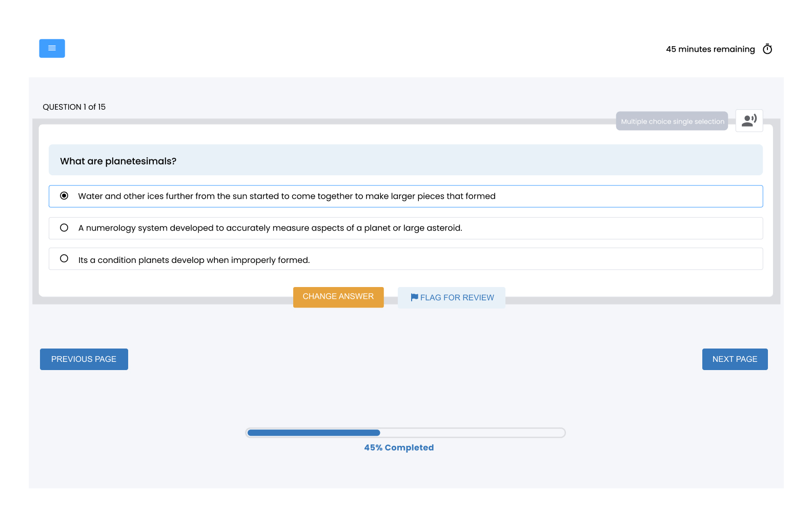The height and width of the screenshot is (531, 812).
Task: Choose the numerology system radio button
Action: (64, 228)
